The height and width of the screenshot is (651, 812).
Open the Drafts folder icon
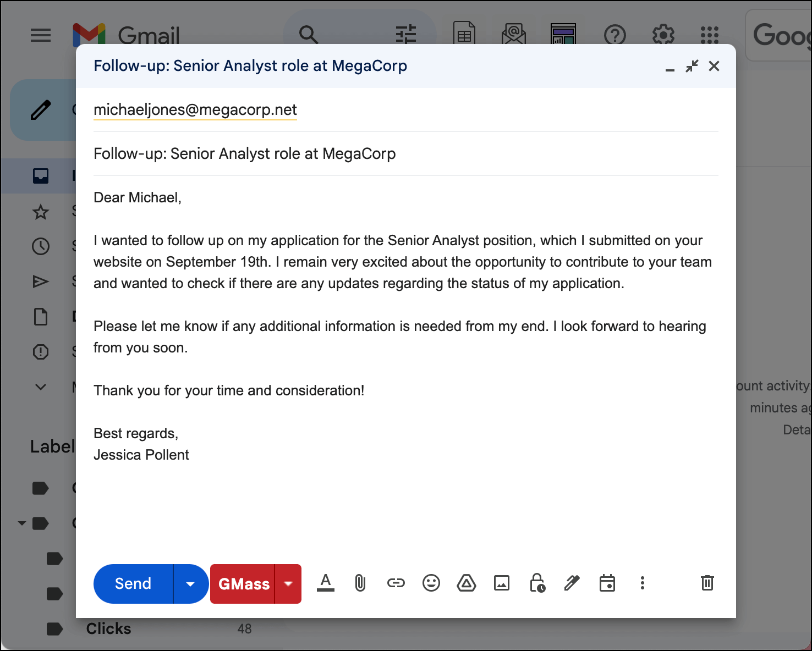click(x=41, y=317)
